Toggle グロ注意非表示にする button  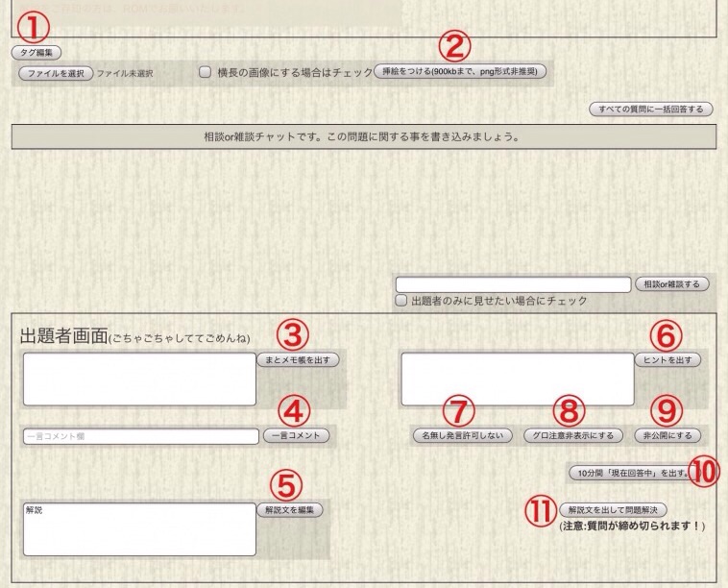pos(573,435)
